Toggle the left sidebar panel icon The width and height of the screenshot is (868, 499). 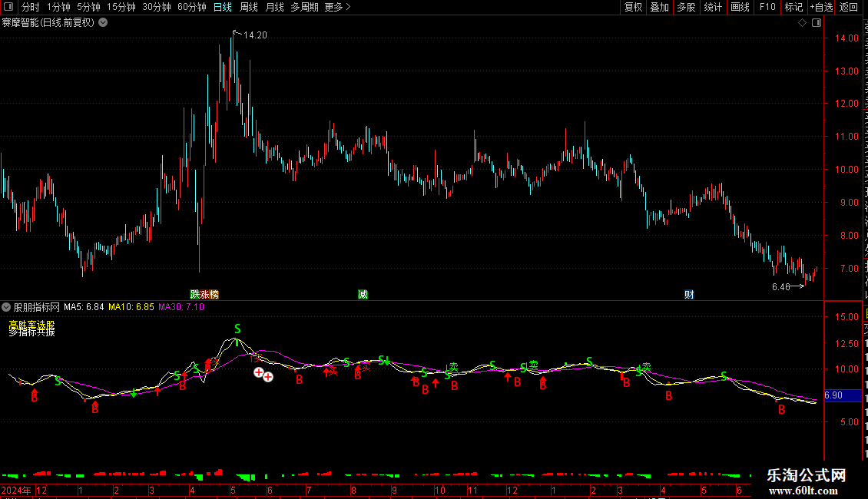(8, 7)
